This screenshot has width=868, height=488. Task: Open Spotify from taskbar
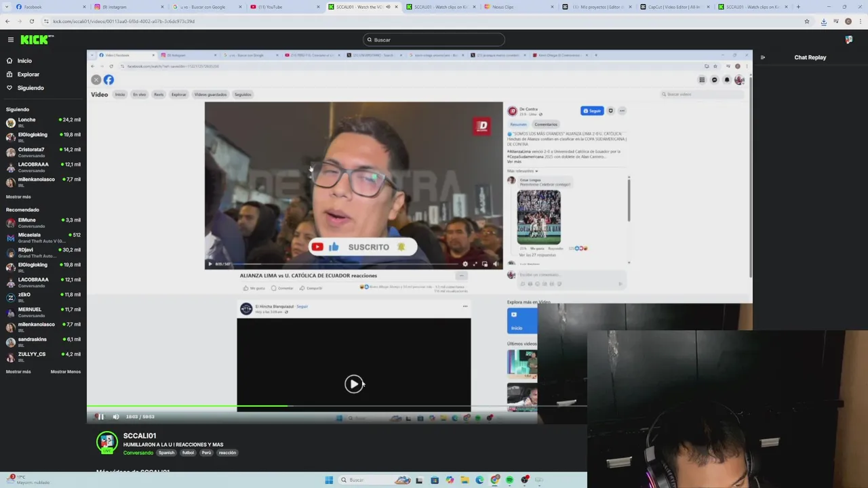(x=509, y=480)
